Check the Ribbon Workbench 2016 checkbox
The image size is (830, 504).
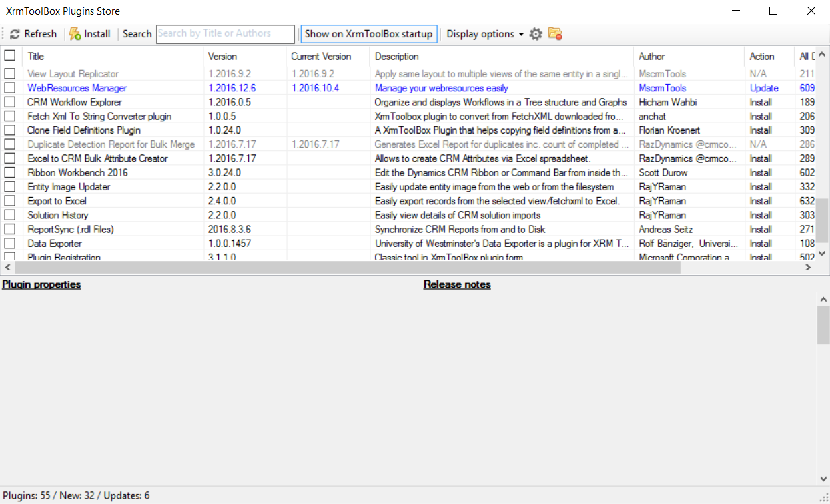(10, 173)
